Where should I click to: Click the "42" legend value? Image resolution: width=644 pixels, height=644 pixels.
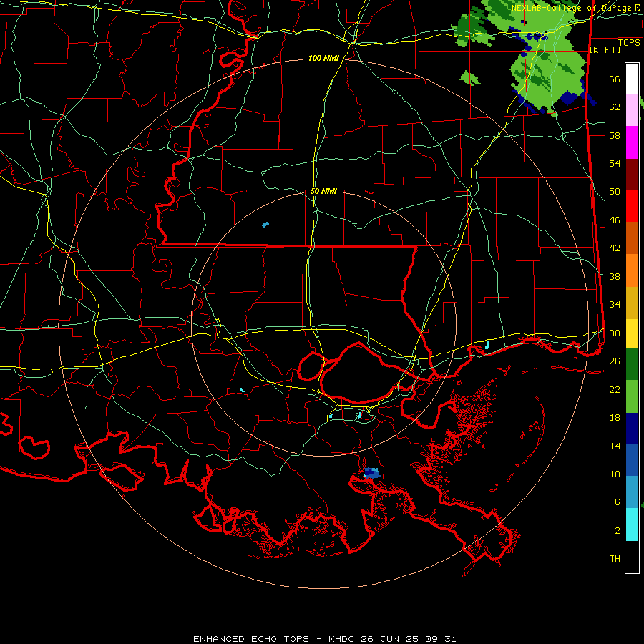click(x=615, y=248)
